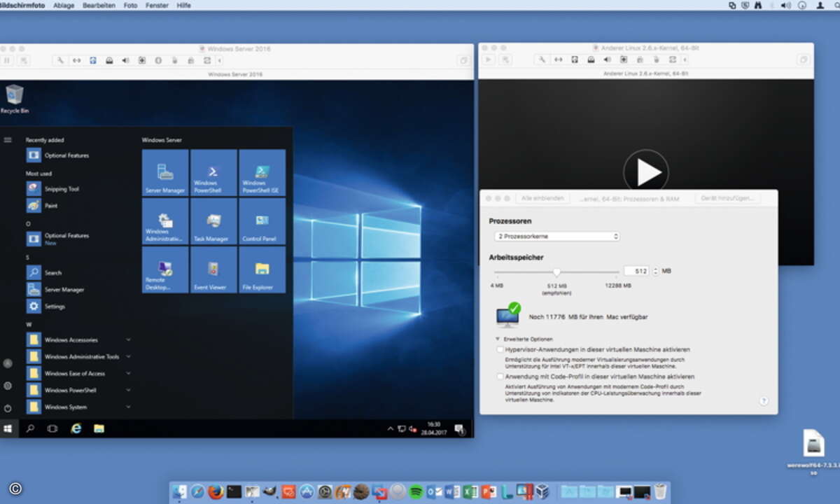Viewport: 840px width, 504px height.
Task: Open Remote Desktop Connection tile
Action: (x=165, y=269)
